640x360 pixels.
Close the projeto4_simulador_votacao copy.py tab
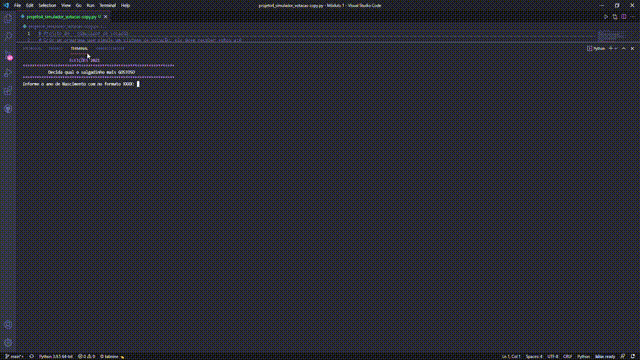[106, 17]
